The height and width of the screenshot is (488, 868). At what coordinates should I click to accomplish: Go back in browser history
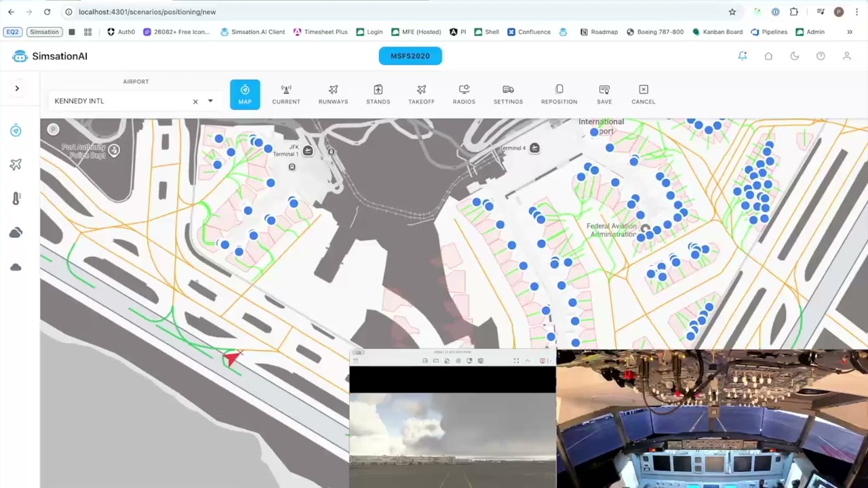coord(11,12)
